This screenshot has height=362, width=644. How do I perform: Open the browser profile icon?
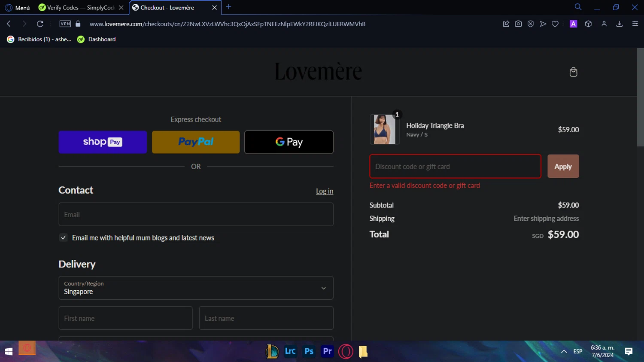pos(604,24)
